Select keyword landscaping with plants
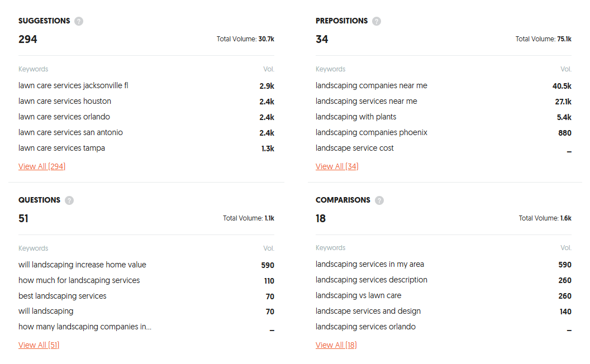 (356, 117)
